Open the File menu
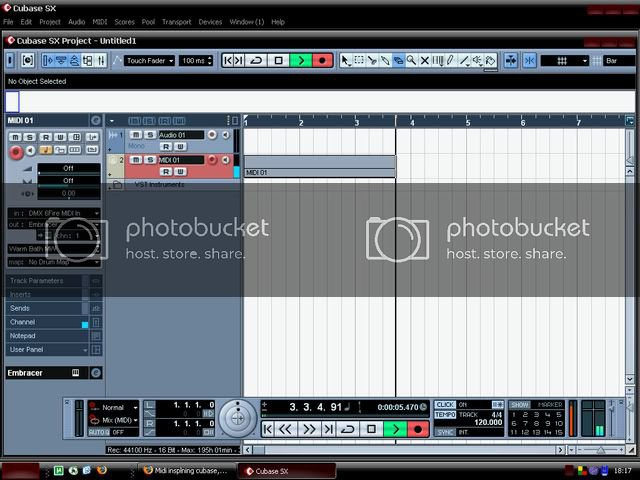This screenshot has width=640, height=480. [8, 22]
